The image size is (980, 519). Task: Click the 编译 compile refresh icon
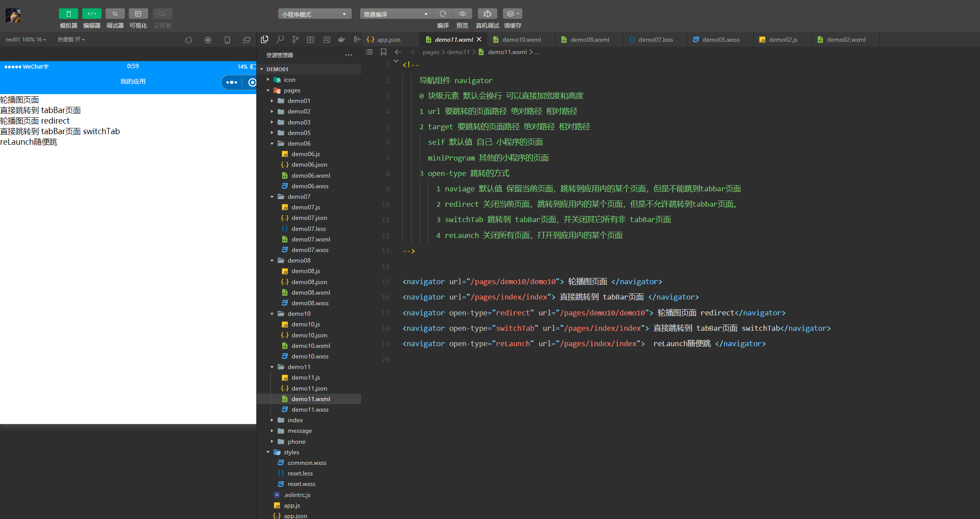pyautogui.click(x=443, y=14)
